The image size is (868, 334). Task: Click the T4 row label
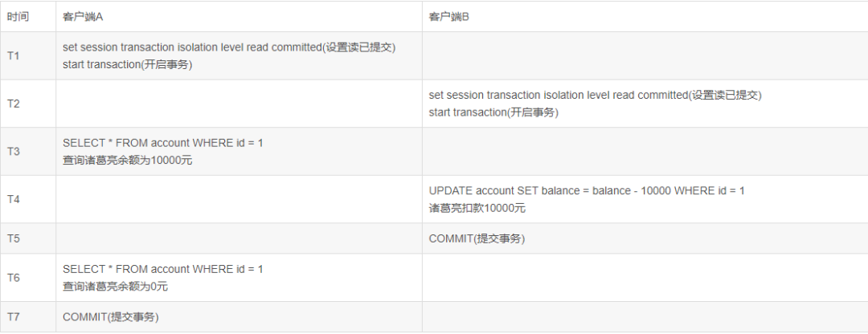pos(14,199)
